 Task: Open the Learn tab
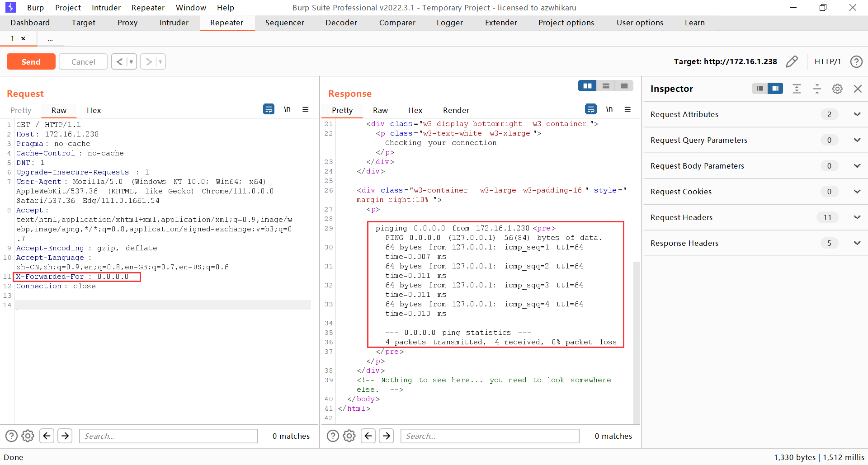point(694,23)
